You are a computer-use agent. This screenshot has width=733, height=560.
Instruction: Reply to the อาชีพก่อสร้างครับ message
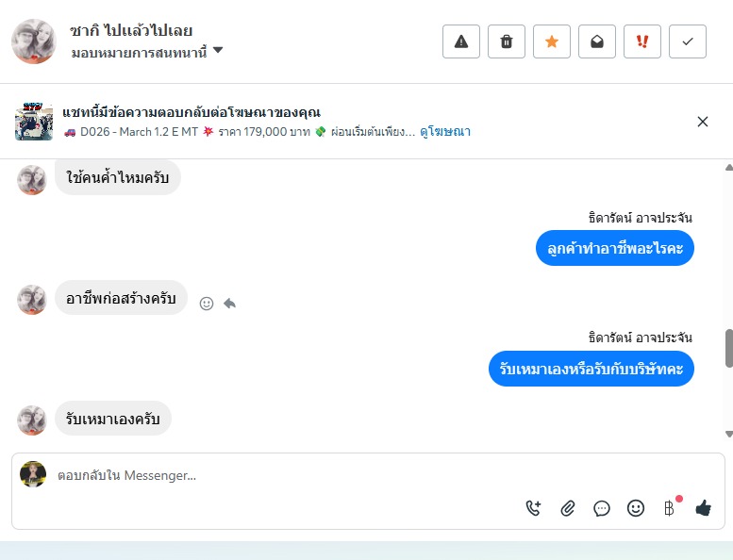pyautogui.click(x=229, y=304)
